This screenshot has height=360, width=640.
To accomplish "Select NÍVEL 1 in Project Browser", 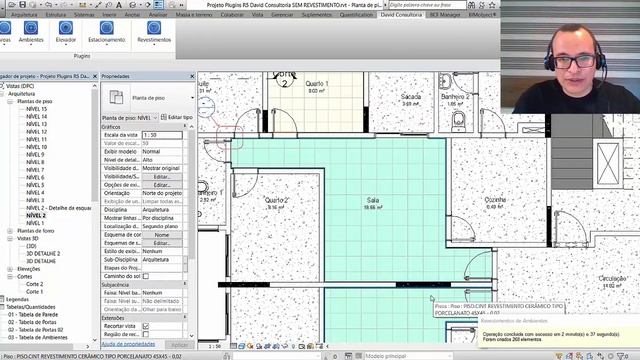I will click(35, 223).
